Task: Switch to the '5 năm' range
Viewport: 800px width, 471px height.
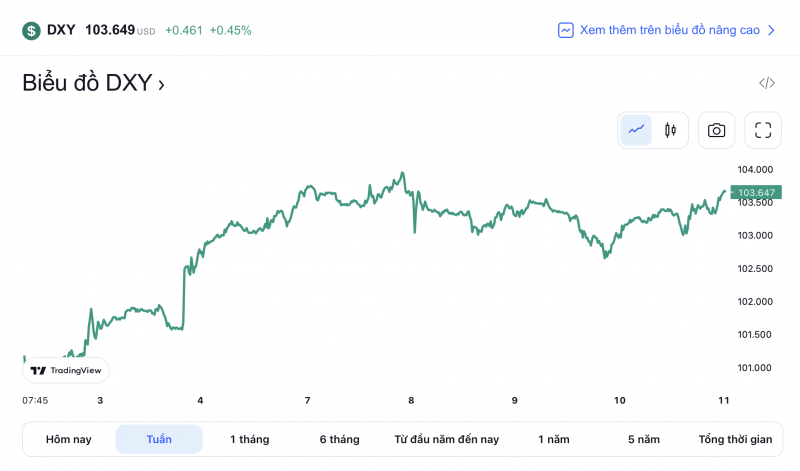Action: point(644,439)
